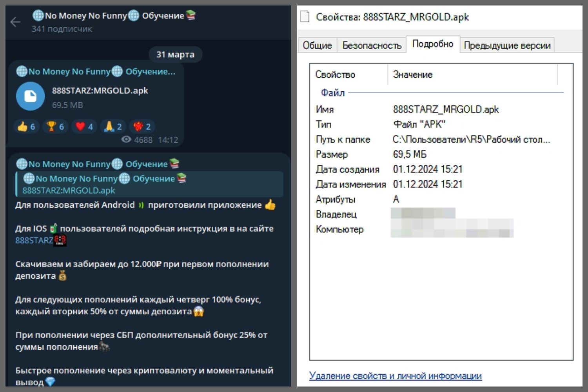The width and height of the screenshot is (588, 392).
Task: Select the Размер property row
Action: [x=409, y=154]
